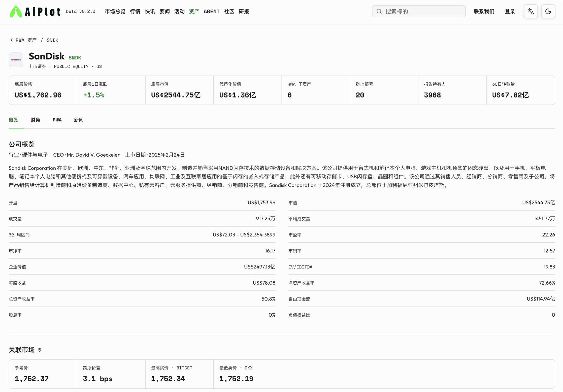Image resolution: width=563 pixels, height=392 pixels.
Task: Open 市场总览 in the top navigation
Action: [115, 12]
